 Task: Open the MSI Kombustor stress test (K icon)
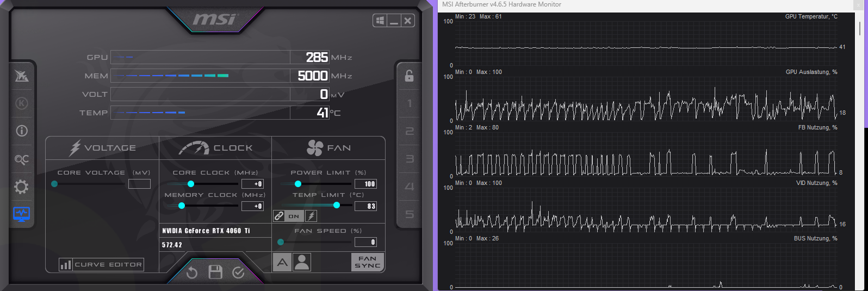[x=22, y=103]
